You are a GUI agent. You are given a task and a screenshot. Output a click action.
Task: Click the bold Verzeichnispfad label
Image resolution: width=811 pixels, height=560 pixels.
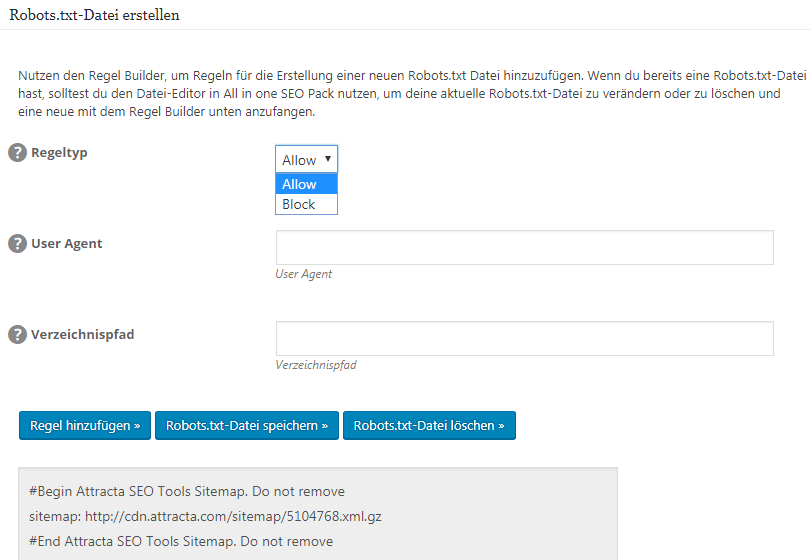[83, 335]
